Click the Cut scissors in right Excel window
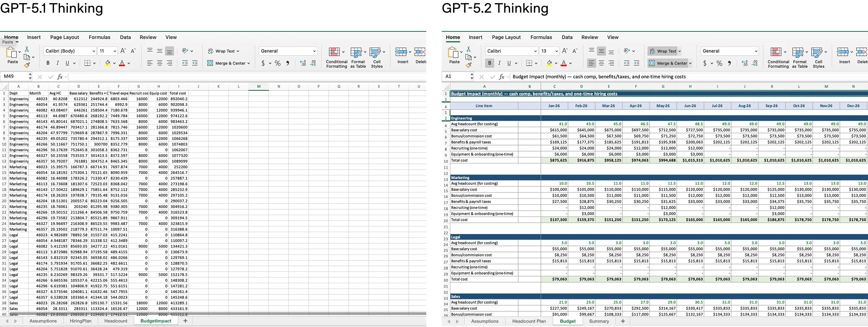Image resolution: width=868 pixels, height=327 pixels. coord(468,49)
